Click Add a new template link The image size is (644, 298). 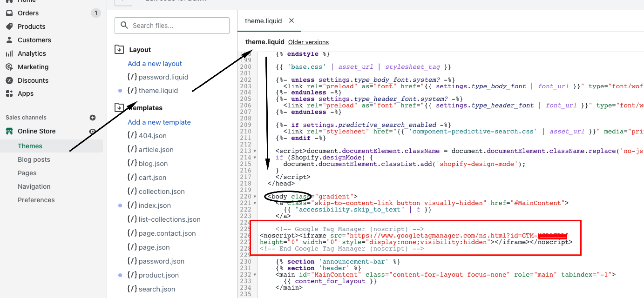159,122
